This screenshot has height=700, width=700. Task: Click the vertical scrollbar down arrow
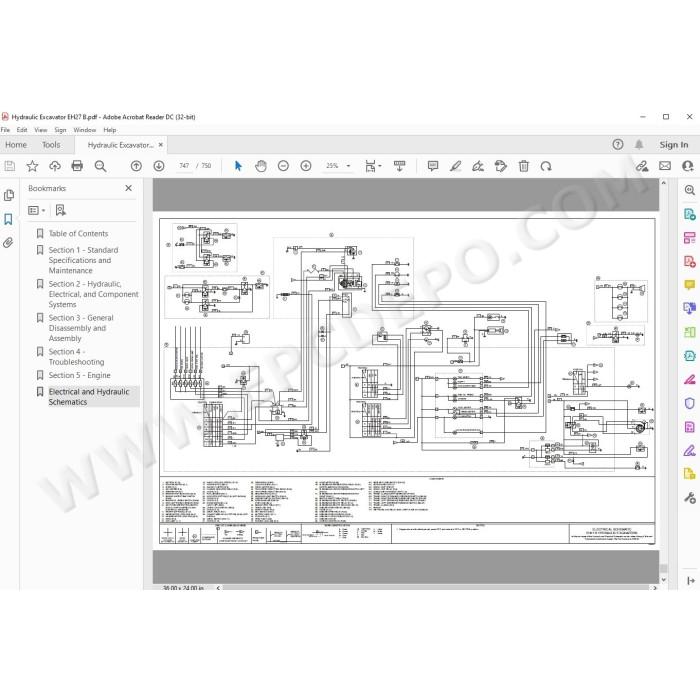click(663, 579)
